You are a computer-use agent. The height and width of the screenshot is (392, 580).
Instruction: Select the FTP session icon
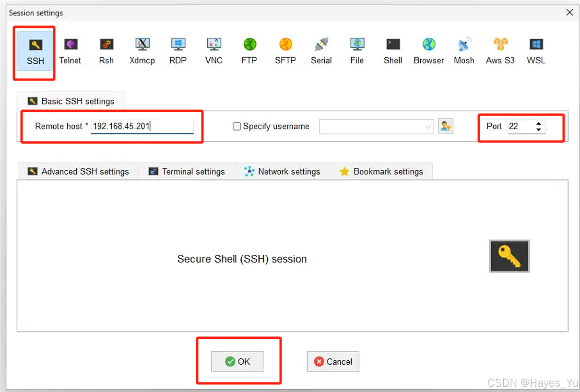point(249,51)
